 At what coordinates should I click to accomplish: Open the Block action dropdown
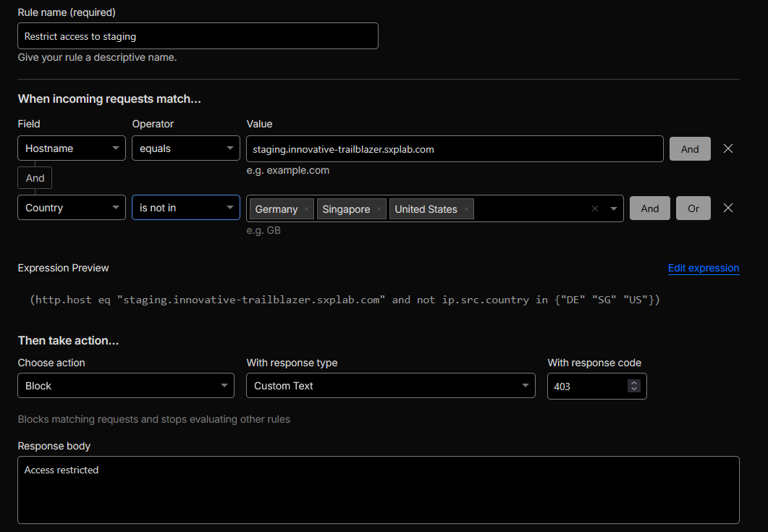click(x=125, y=386)
